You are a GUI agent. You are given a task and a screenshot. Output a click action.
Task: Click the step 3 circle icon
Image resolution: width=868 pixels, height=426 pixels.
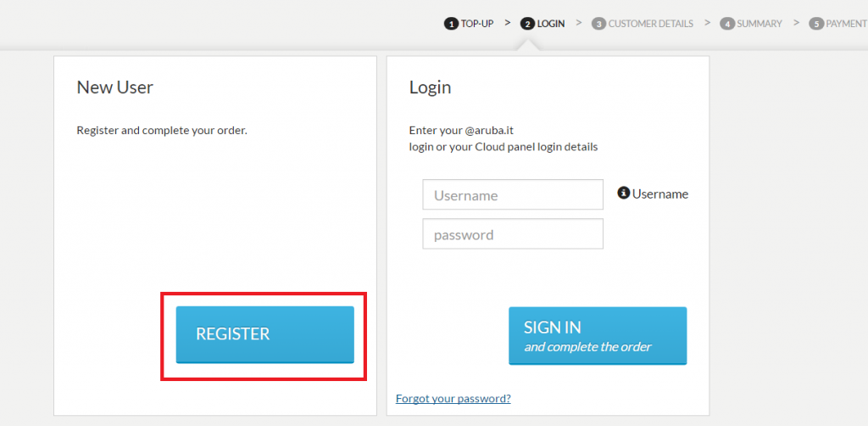[598, 24]
